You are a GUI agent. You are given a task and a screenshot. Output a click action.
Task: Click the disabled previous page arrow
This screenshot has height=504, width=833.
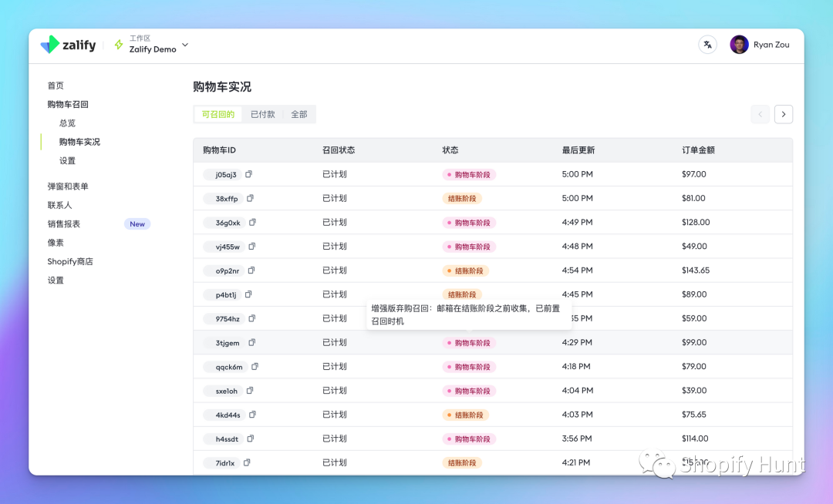[760, 113]
